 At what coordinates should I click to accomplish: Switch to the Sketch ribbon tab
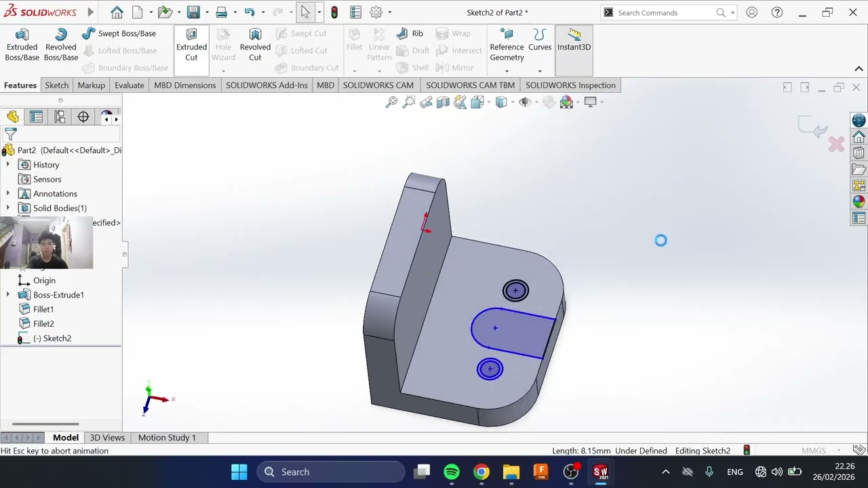point(57,85)
